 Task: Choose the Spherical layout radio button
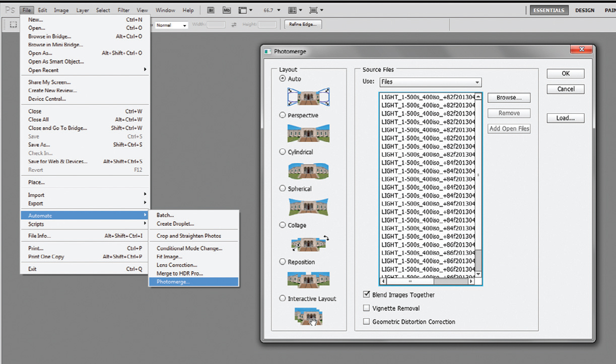pyautogui.click(x=282, y=189)
